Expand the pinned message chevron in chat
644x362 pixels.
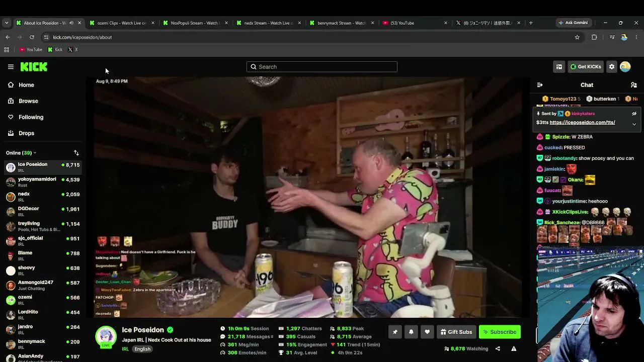[x=634, y=124]
